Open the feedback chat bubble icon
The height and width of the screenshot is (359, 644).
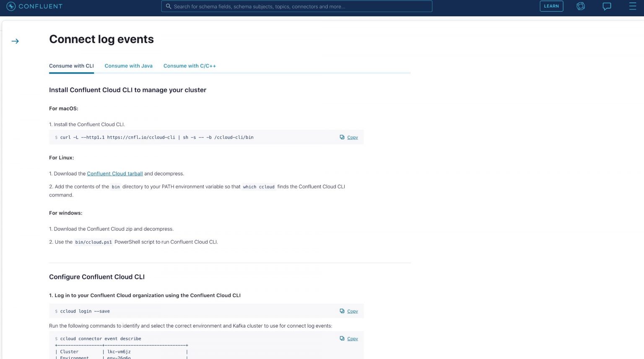pos(607,6)
